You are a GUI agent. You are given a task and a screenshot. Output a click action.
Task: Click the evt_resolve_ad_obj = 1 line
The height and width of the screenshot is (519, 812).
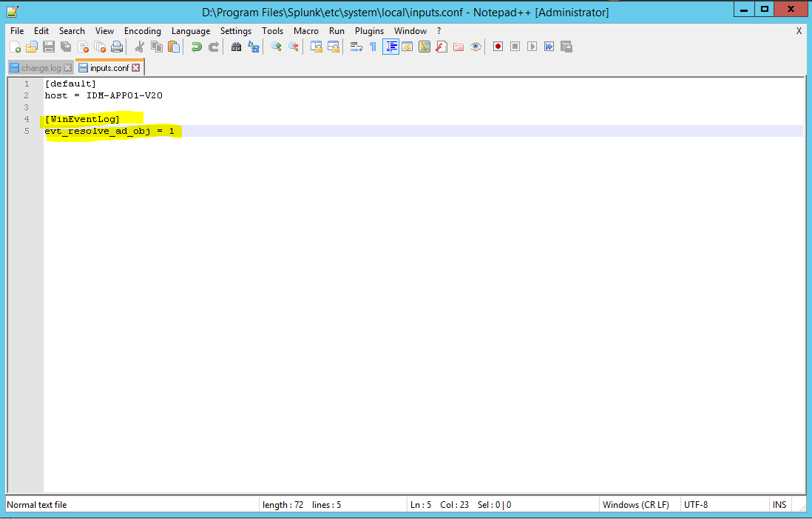coord(109,131)
